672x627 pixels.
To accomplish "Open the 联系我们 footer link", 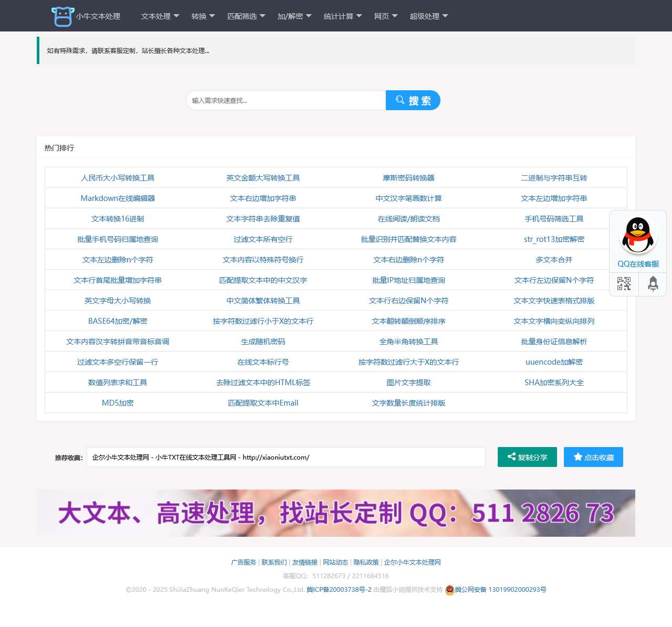I will tap(274, 562).
